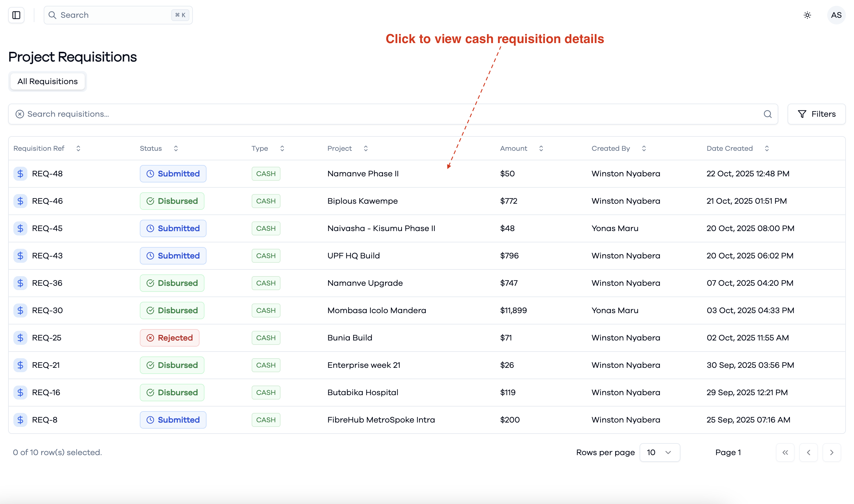Go to previous page arrow
Image resolution: width=854 pixels, height=504 pixels.
[x=809, y=452]
